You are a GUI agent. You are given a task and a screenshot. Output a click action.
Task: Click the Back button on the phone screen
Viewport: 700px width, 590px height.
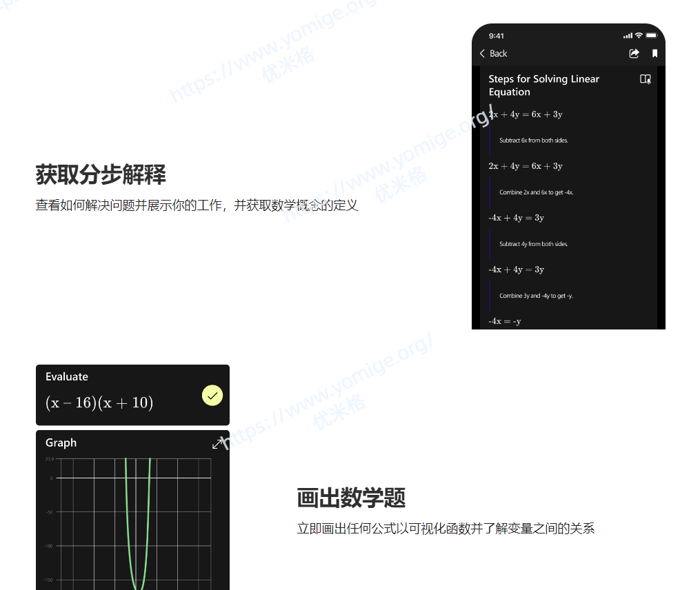point(493,53)
